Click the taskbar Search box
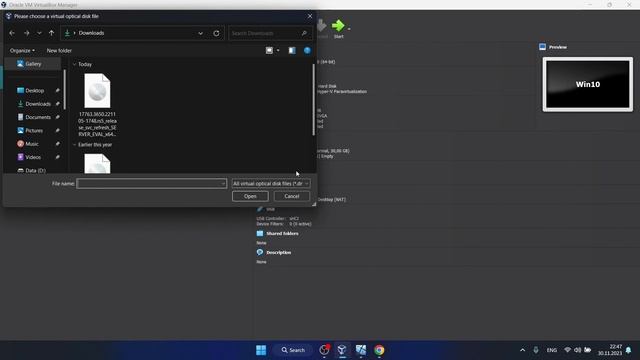This screenshot has width=640, height=360. (x=293, y=350)
